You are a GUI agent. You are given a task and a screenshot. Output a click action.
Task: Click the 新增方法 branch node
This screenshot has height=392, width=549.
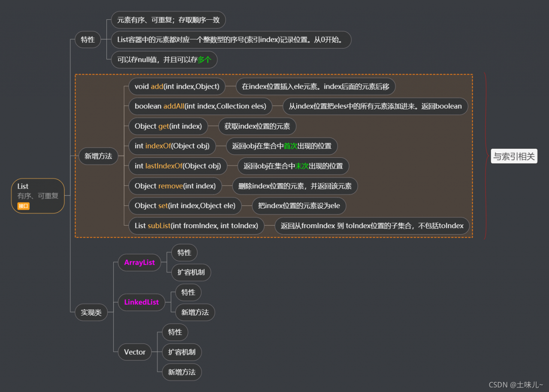[x=98, y=156]
